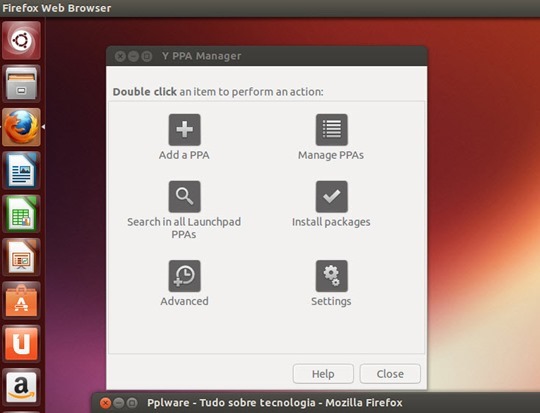Open Firefox from the launcher

(x=21, y=127)
